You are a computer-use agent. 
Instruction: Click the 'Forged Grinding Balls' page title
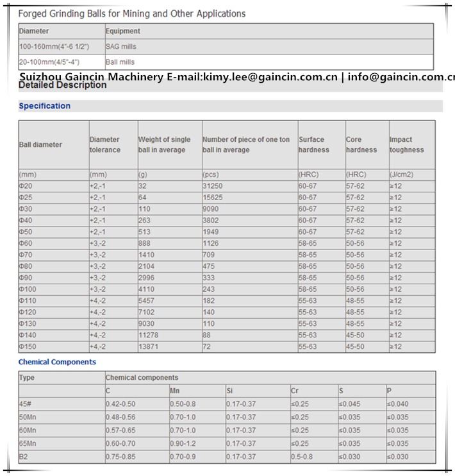131,13
